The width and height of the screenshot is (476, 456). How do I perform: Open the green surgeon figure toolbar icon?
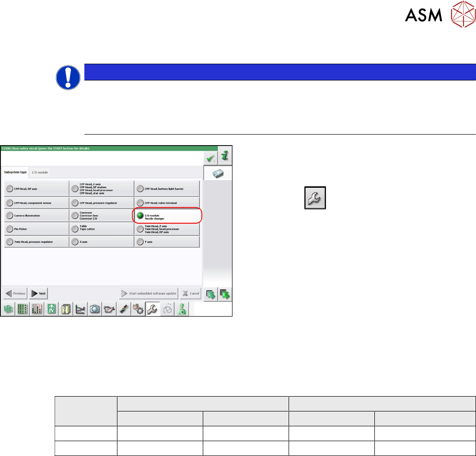tap(182, 309)
